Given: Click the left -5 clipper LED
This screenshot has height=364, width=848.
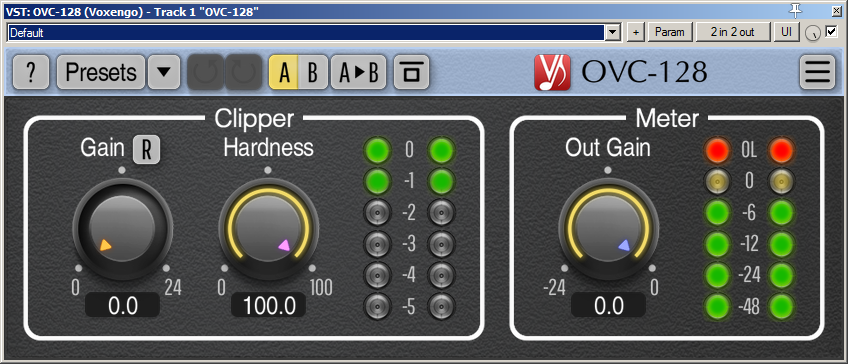Looking at the screenshot, I should pos(377,307).
